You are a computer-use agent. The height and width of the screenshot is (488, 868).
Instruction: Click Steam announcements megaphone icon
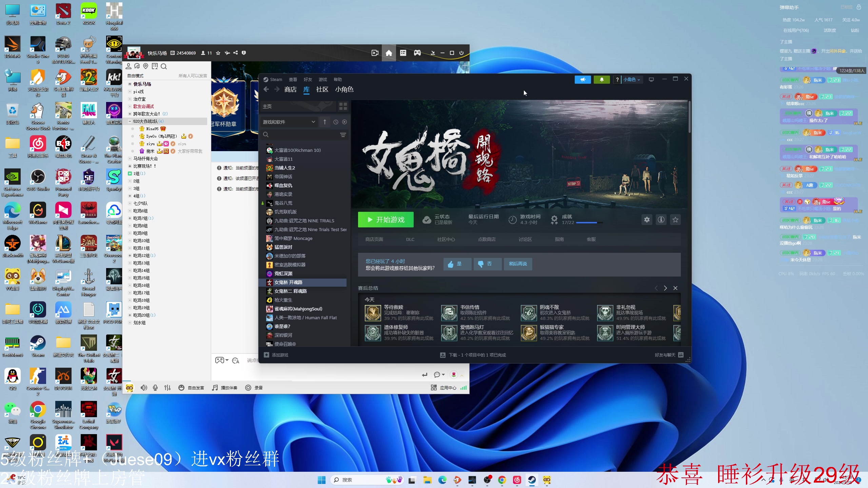[x=583, y=79]
